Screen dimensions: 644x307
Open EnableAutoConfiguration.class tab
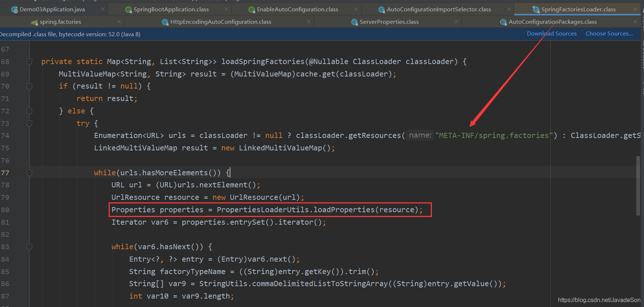[x=297, y=9]
